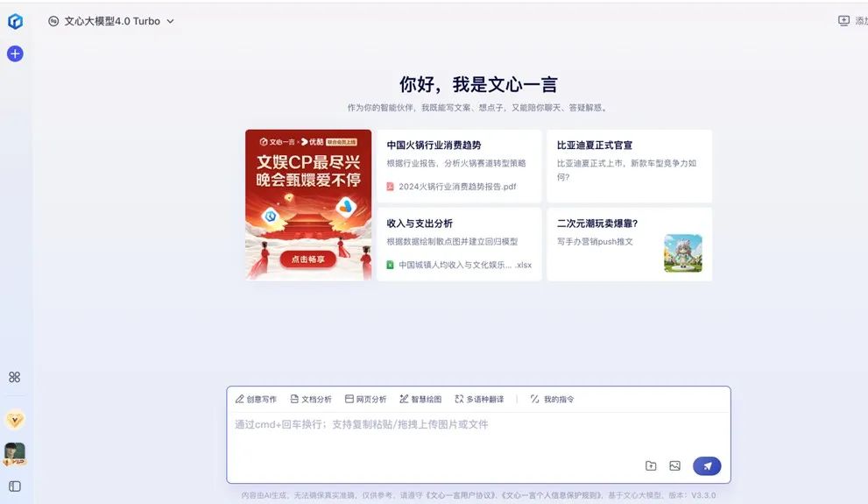
Task: Click the add-to-desktop monitor icon
Action: [x=843, y=21]
